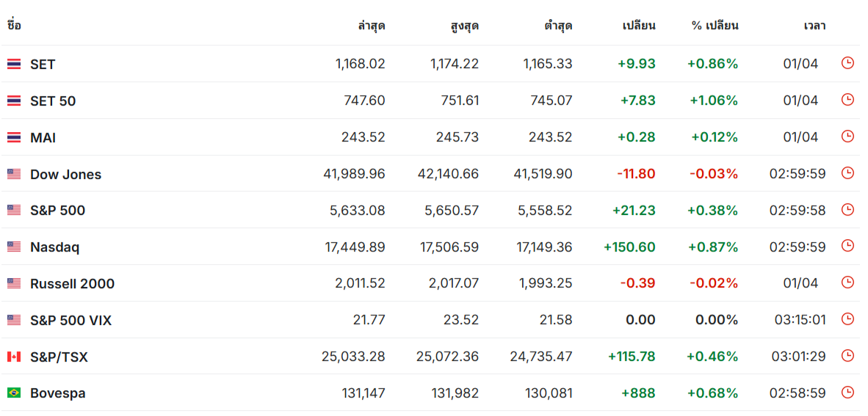Click the clock icon in Bovespa row
Image resolution: width=868 pixels, height=416 pixels.
coord(847,393)
